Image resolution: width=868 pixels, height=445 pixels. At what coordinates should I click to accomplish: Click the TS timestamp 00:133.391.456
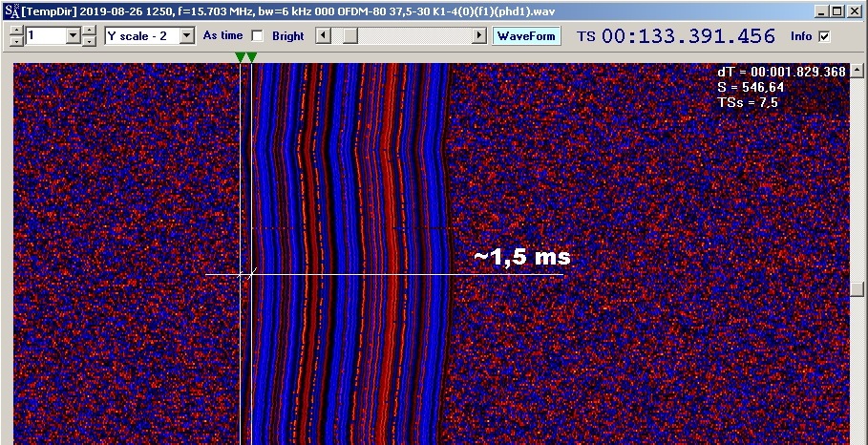click(x=688, y=36)
